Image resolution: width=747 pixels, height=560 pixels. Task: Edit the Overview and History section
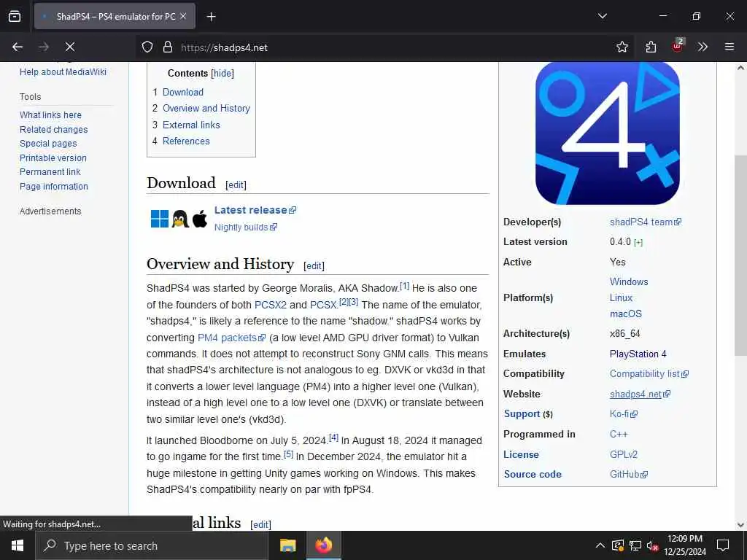[x=314, y=265]
